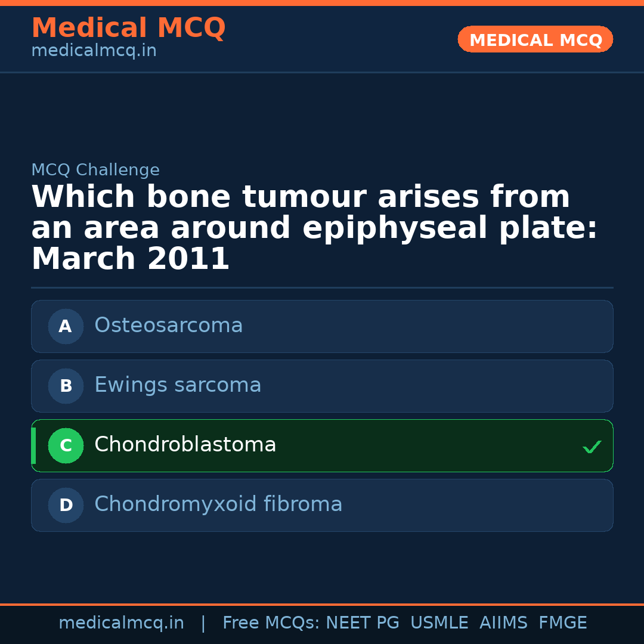Click the MCQ Challenge label

pyautogui.click(x=95, y=170)
